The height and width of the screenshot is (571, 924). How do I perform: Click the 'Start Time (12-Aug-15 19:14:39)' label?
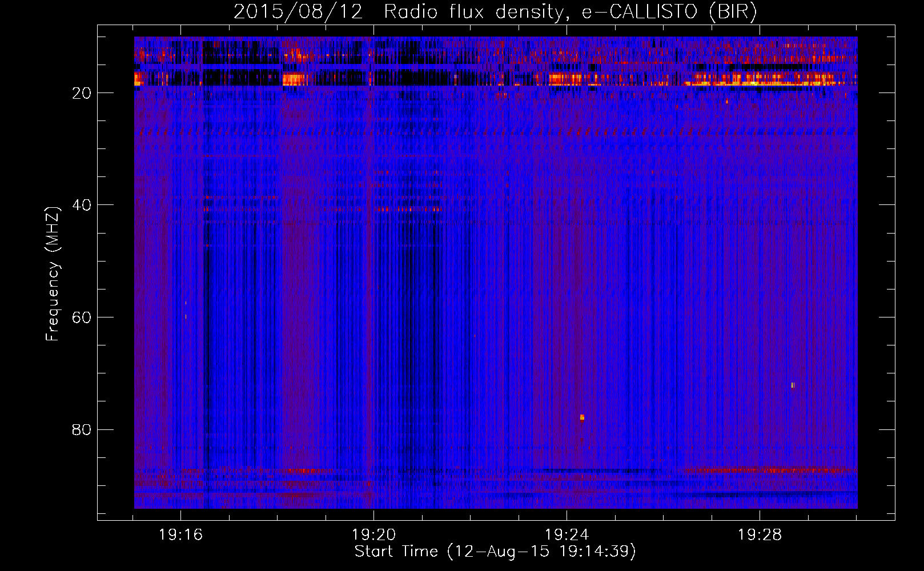(x=495, y=552)
